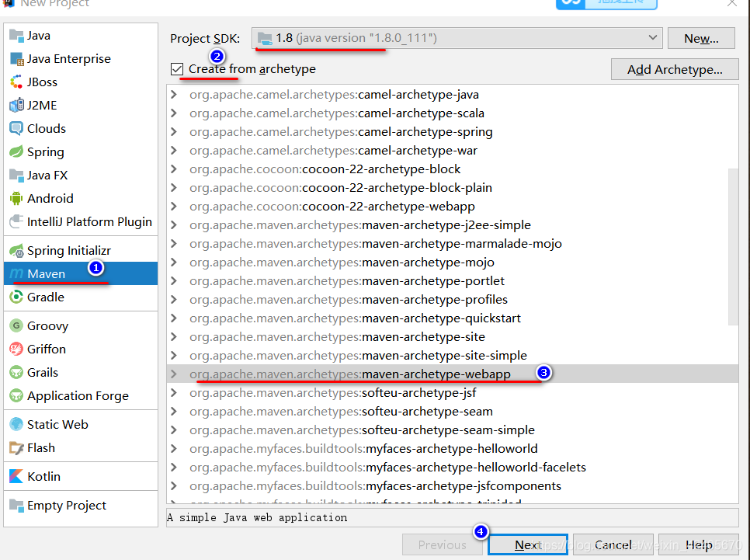
Task: Select maven-archetype-marmalade-mojo row
Action: 452,244
